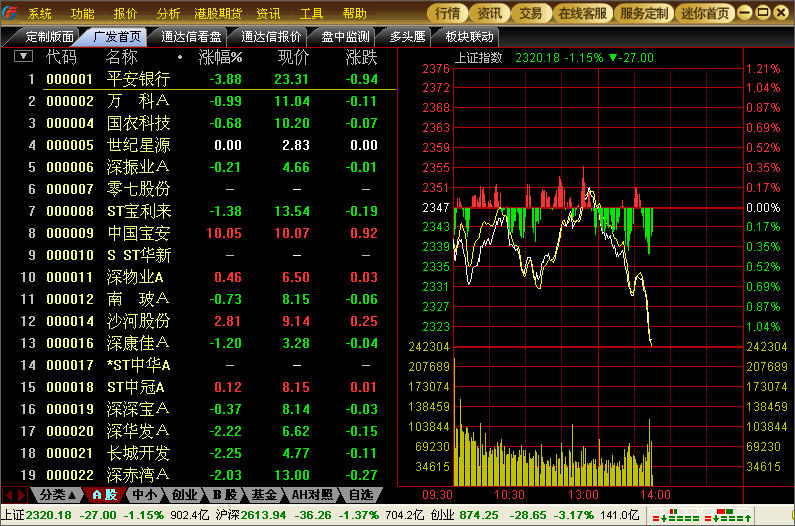795x526 pixels.
Task: Switch to the 通达信看盘 tab
Action: 193,36
